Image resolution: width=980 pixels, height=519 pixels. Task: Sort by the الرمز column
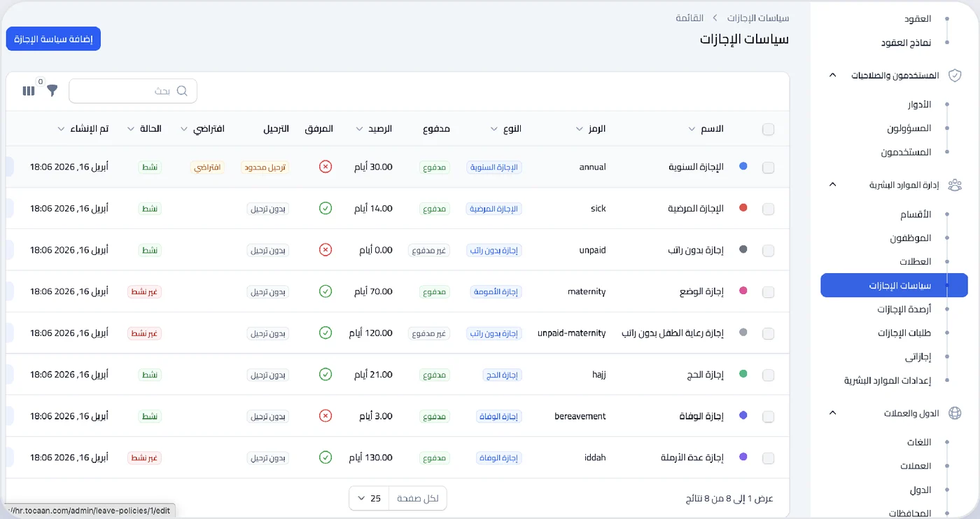[x=591, y=129]
